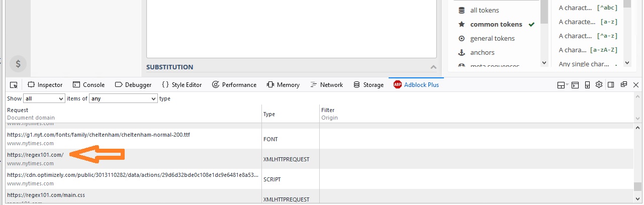Collapse the SUBSTITUTION section chevron
The image size is (644, 205).
click(433, 67)
